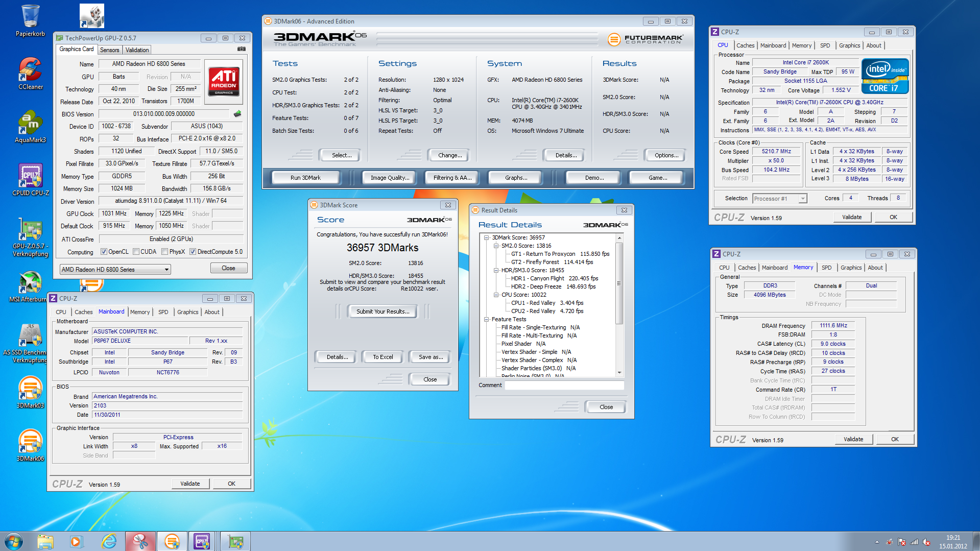Open the Papierkorb recycle bin icon
This screenshot has width=980, height=551.
30,20
